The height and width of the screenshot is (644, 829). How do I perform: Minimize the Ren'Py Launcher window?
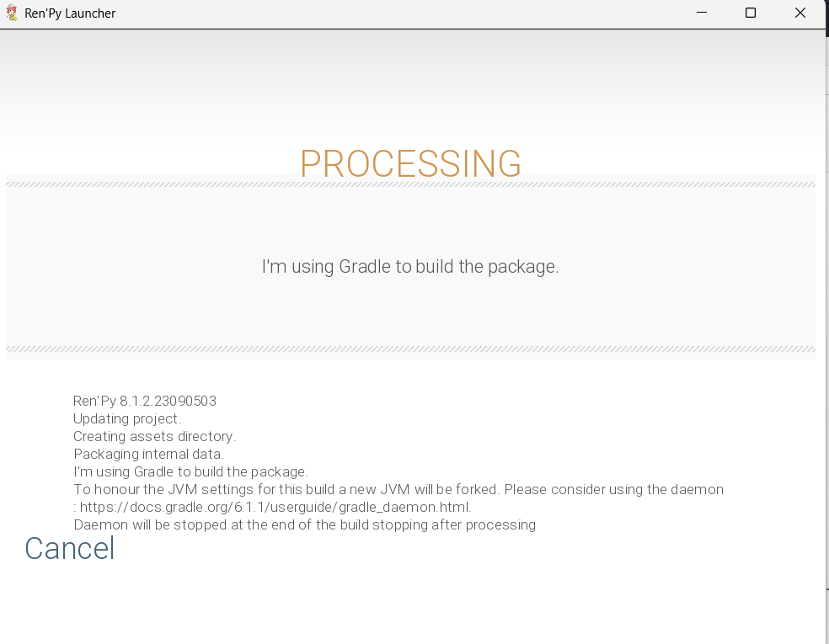click(x=702, y=13)
